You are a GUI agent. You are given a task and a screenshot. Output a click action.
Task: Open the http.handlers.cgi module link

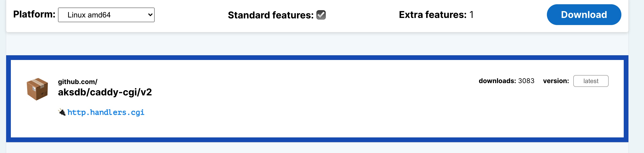[106, 112]
